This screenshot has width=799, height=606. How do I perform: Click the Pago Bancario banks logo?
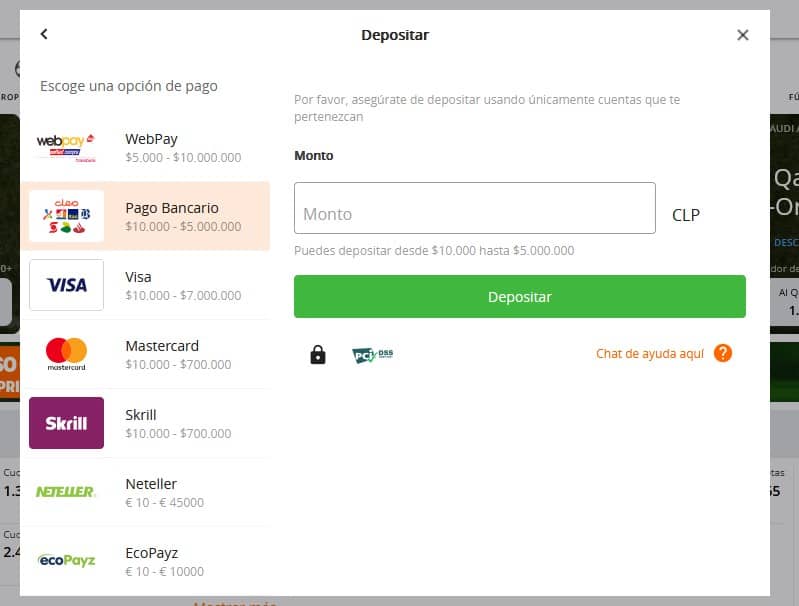click(x=66, y=216)
